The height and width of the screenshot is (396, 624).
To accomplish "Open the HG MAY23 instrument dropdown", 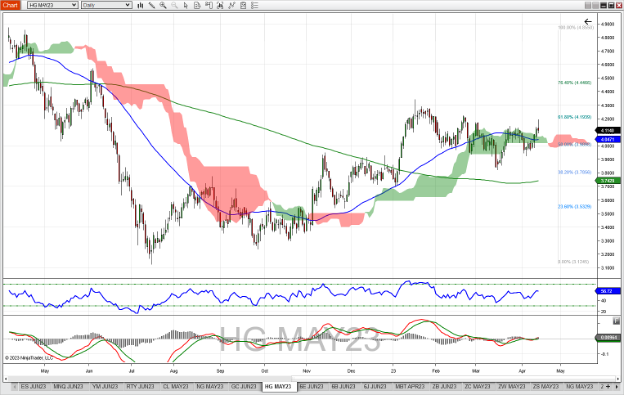I will 53,5.
